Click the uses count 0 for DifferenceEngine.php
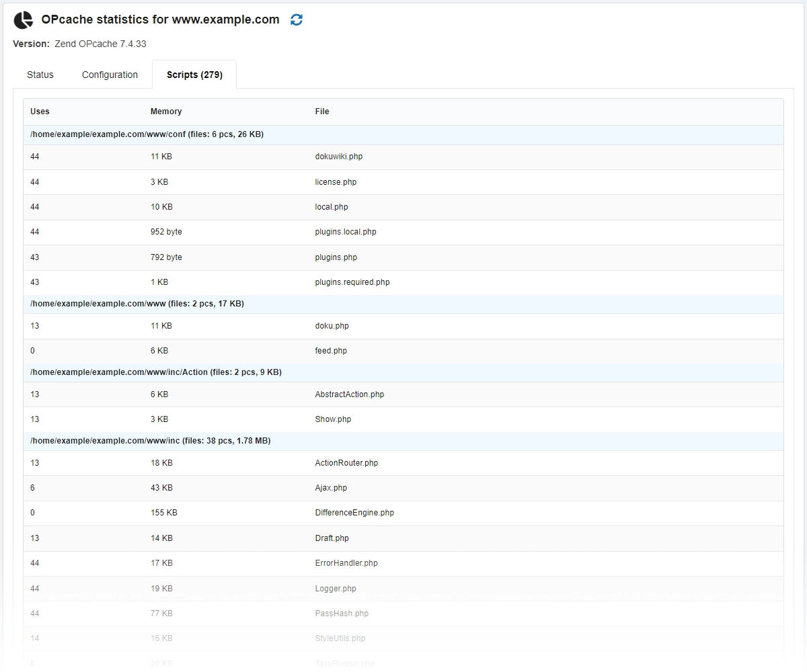This screenshot has width=807, height=672. click(33, 513)
